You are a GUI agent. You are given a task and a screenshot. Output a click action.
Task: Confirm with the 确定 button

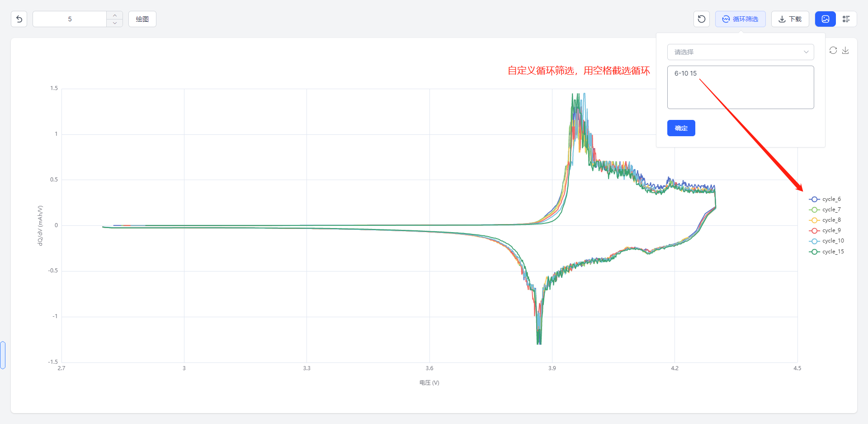(681, 128)
